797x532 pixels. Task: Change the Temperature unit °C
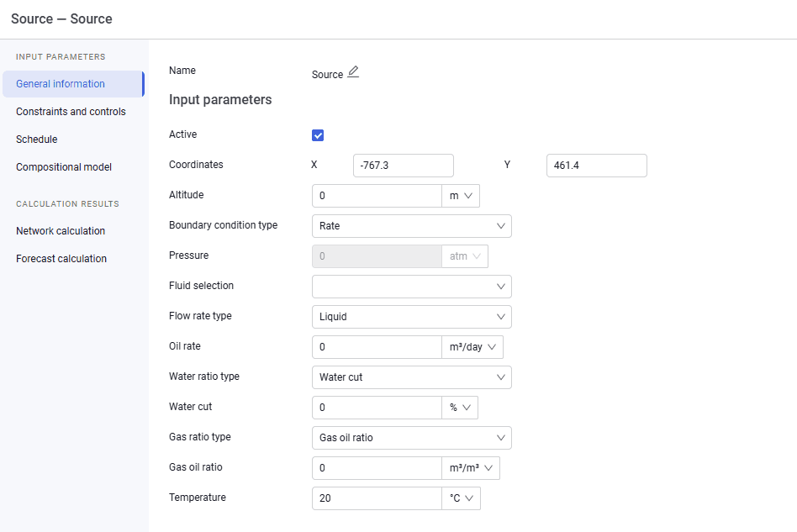[x=461, y=498]
